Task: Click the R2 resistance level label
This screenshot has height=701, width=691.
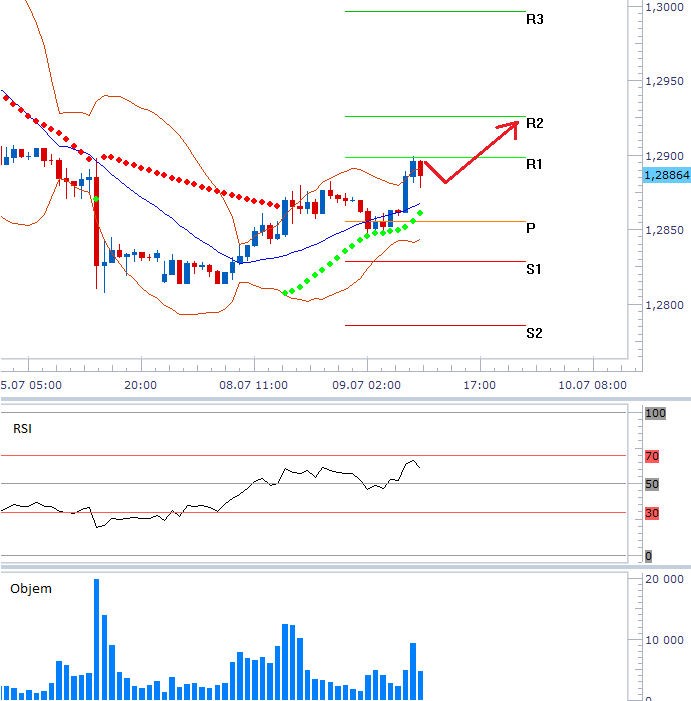Action: click(535, 123)
